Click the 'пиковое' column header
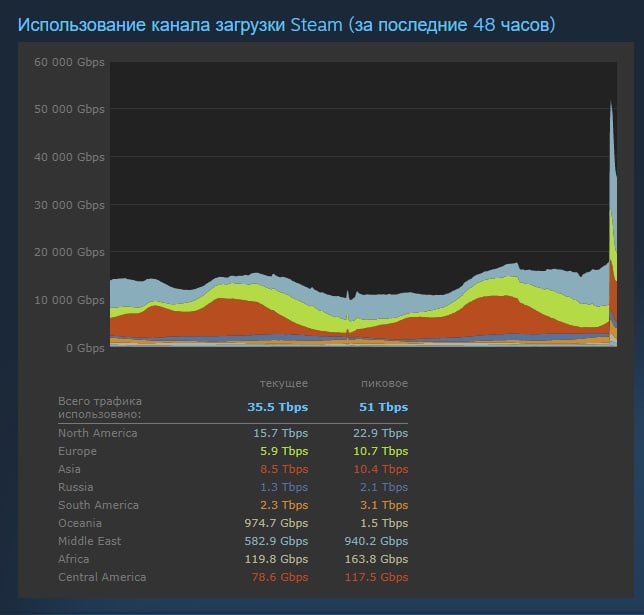 (x=384, y=383)
